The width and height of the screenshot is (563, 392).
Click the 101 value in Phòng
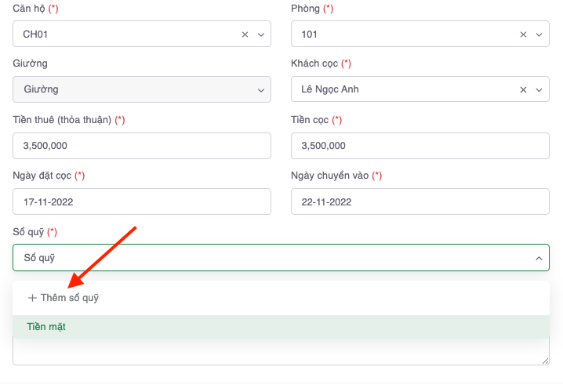point(309,34)
